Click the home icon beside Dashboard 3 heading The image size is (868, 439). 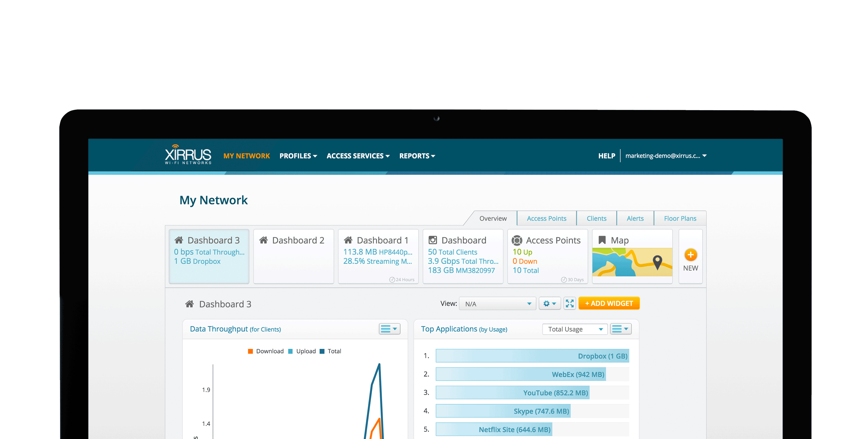[x=189, y=304]
